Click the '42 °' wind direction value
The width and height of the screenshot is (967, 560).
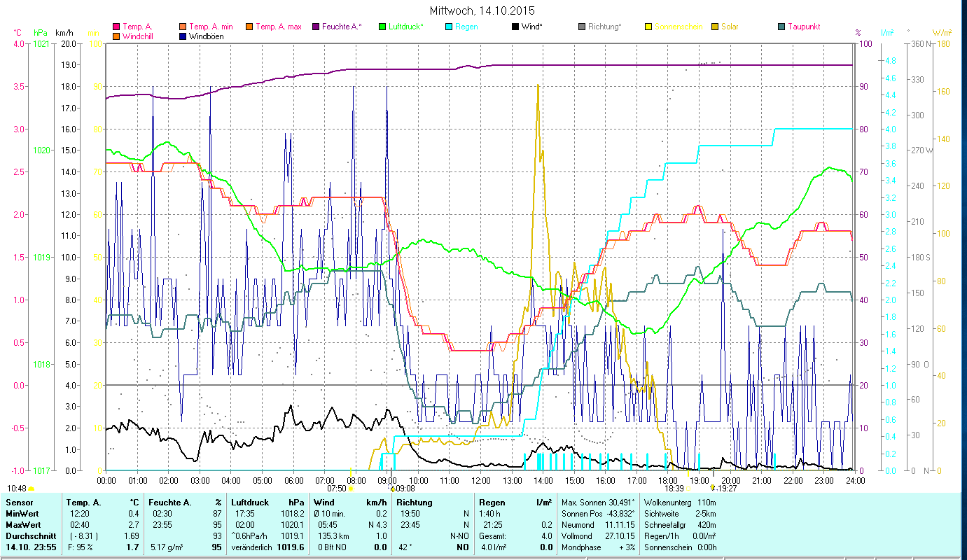(x=405, y=547)
